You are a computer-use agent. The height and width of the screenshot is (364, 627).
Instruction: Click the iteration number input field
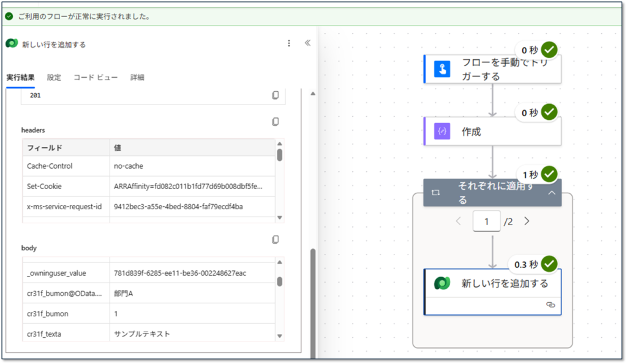point(486,221)
